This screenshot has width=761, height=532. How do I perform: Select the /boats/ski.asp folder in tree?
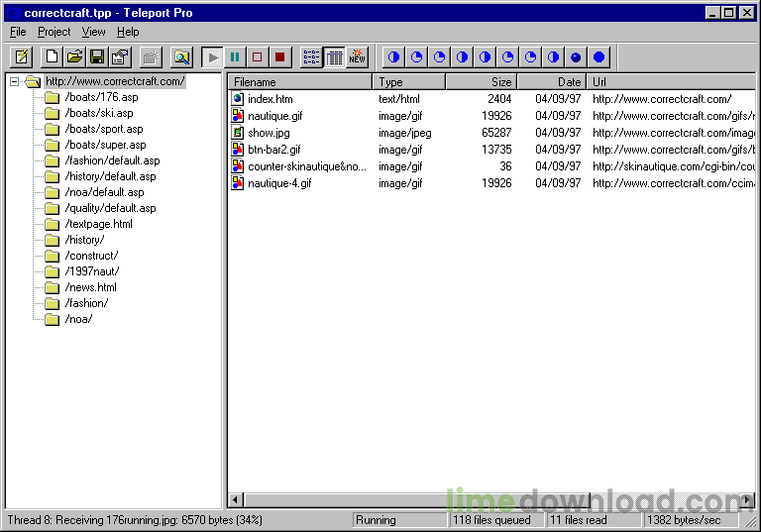pyautogui.click(x=98, y=113)
